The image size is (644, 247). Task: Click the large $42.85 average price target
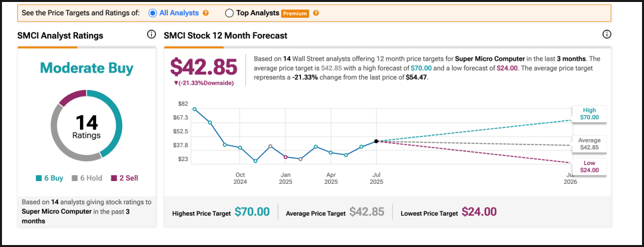click(204, 67)
